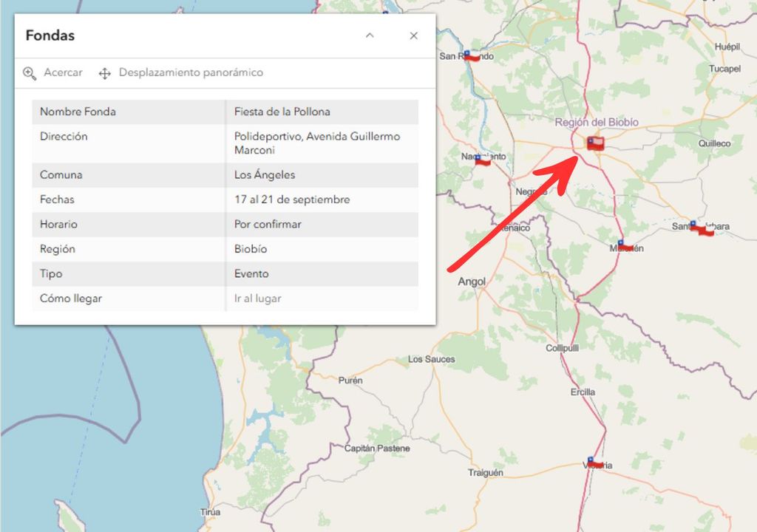Select the flag marker at Victoria

(593, 463)
